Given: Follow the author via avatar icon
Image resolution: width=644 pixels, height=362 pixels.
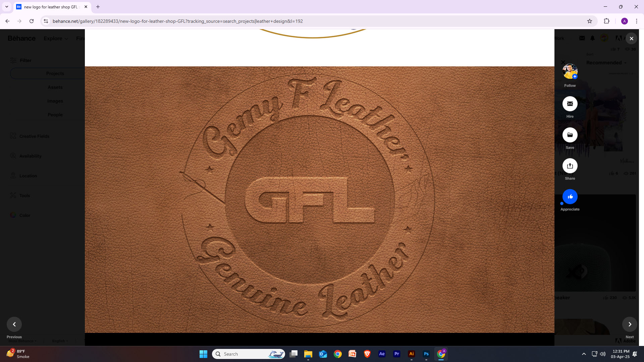Looking at the screenshot, I should 570,71.
